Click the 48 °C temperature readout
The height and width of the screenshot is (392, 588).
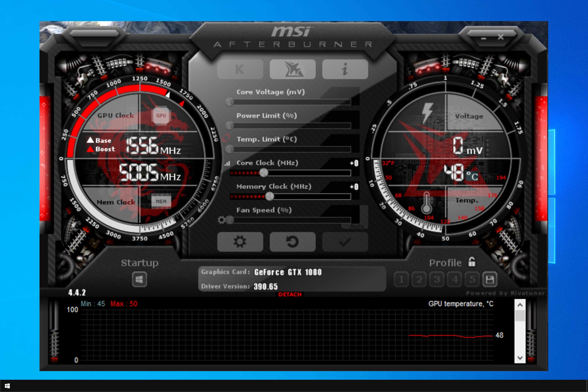coord(461,172)
